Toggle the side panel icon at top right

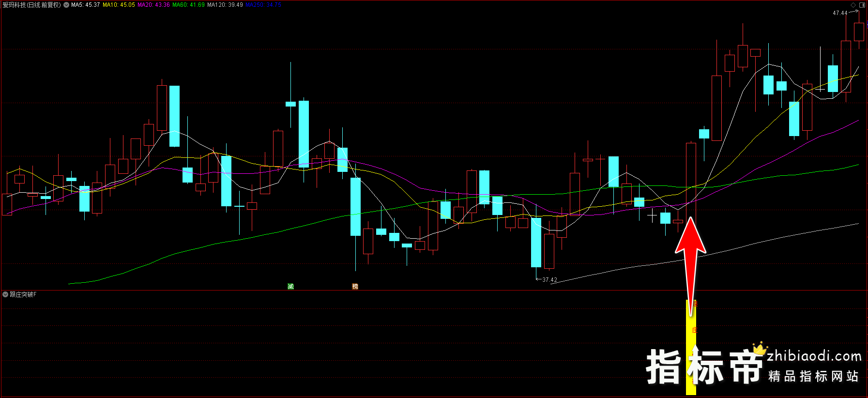862,5
